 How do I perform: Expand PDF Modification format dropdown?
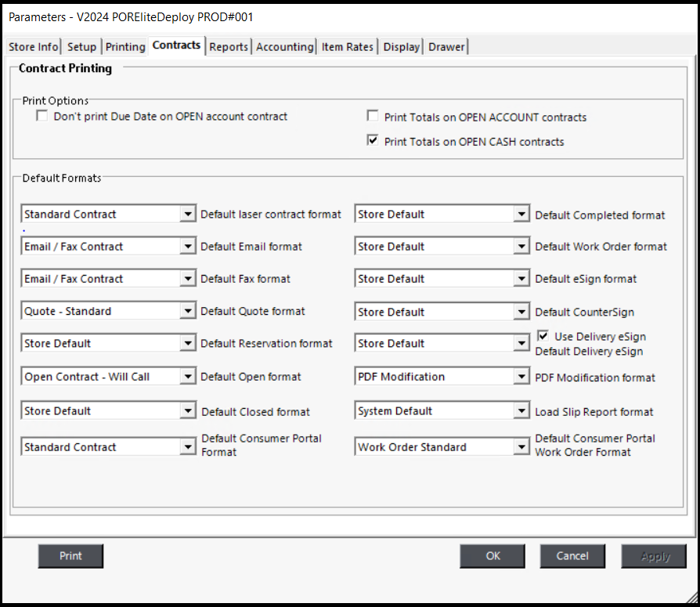tap(521, 377)
